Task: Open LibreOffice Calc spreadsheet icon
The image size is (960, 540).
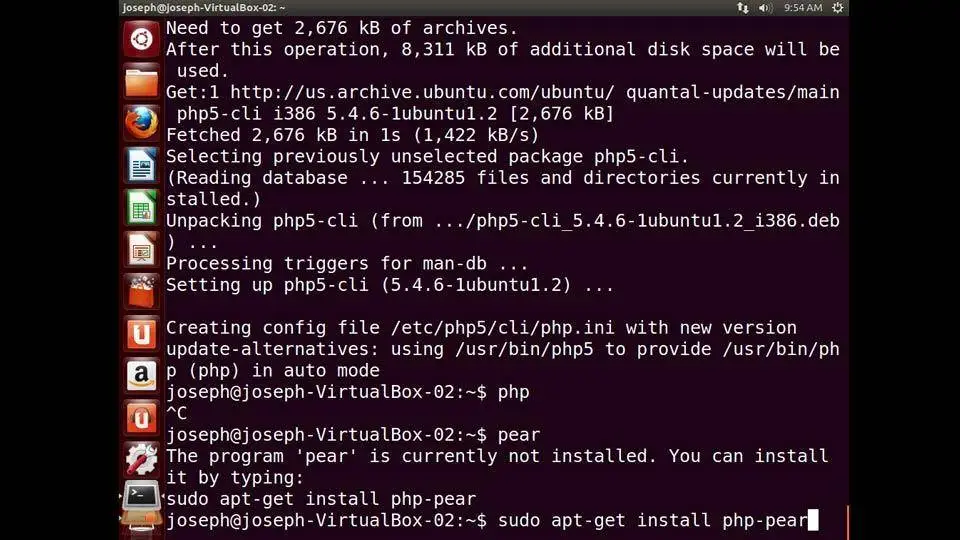Action: [141, 208]
